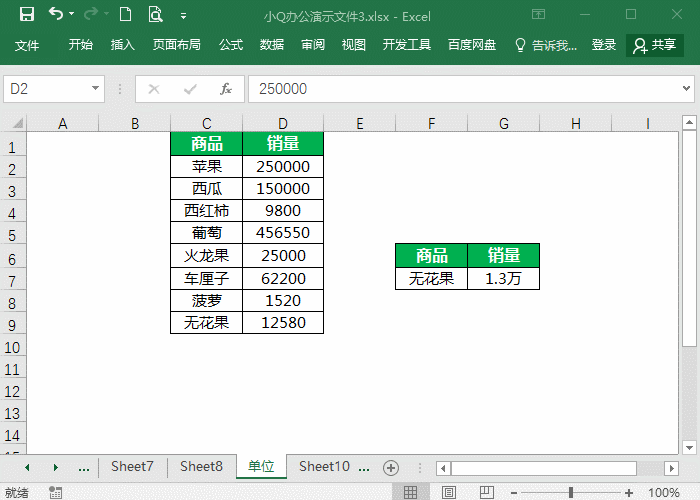
Task: Click the left ellipsis for more sheets
Action: click(x=83, y=467)
